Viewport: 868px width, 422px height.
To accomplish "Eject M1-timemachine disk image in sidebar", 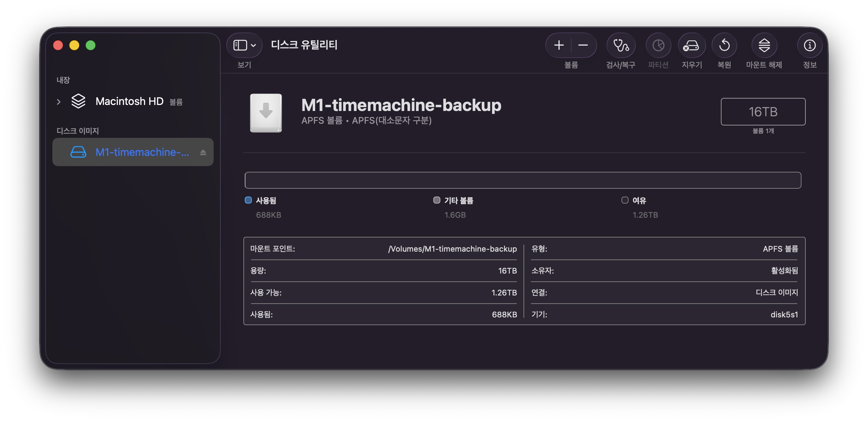I will pos(203,152).
